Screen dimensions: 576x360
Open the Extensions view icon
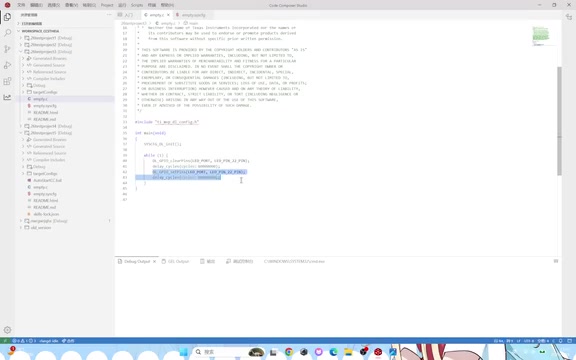[x=7, y=81]
